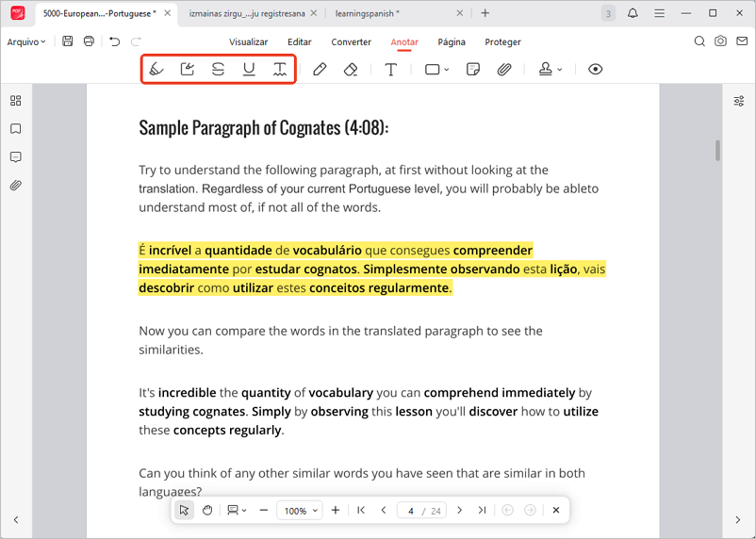Select the Highlight tool
The height and width of the screenshot is (539, 756).
(156, 70)
